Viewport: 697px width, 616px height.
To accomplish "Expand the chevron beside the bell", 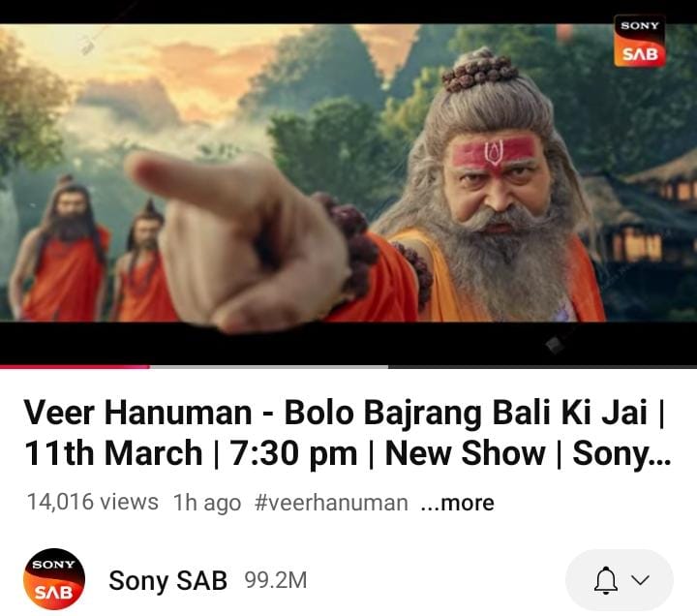I will [640, 580].
